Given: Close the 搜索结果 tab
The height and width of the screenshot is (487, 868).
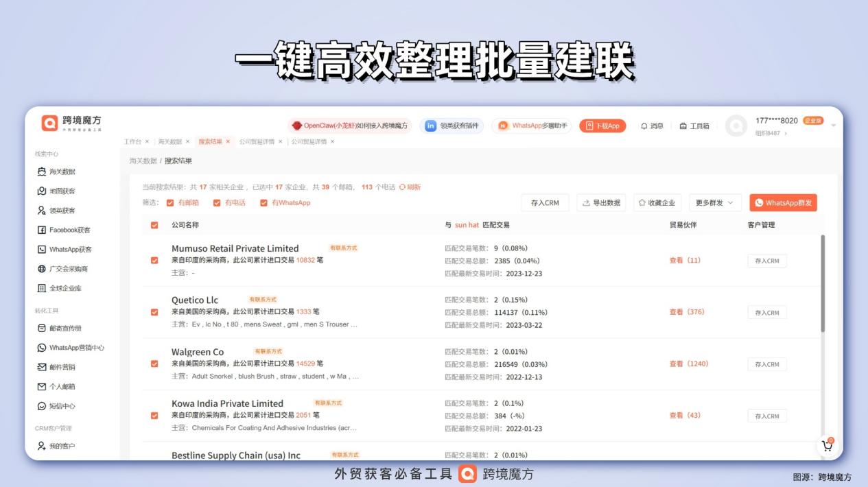Looking at the screenshot, I should 228,141.
